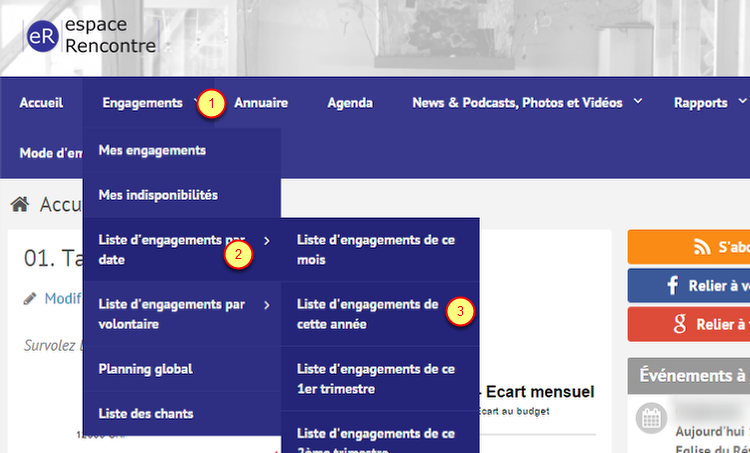
Task: Expand News & Podcasts dropdown chevron
Action: 638,101
